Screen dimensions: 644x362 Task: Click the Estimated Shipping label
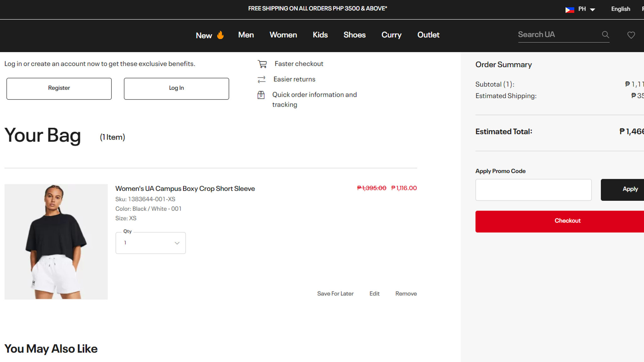(506, 96)
